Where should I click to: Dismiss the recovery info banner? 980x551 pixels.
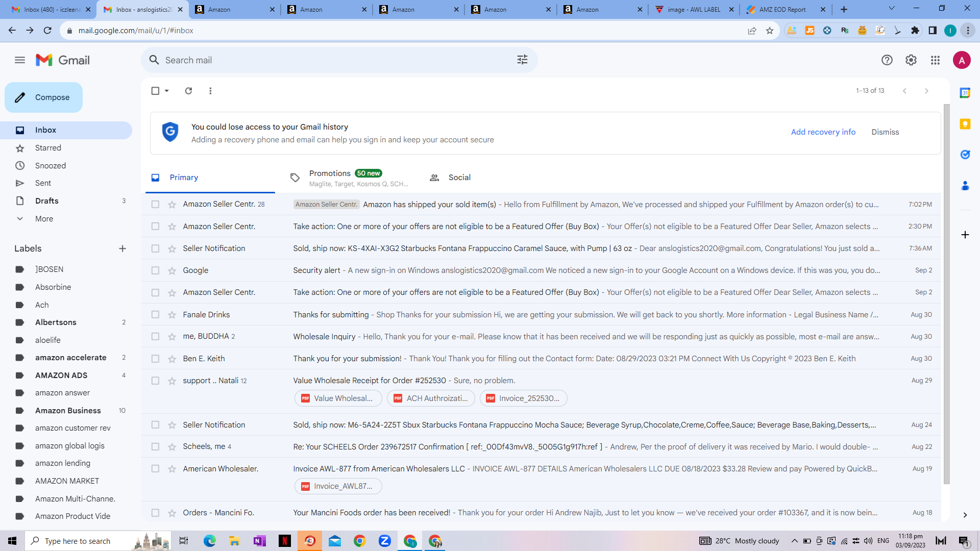[885, 132]
